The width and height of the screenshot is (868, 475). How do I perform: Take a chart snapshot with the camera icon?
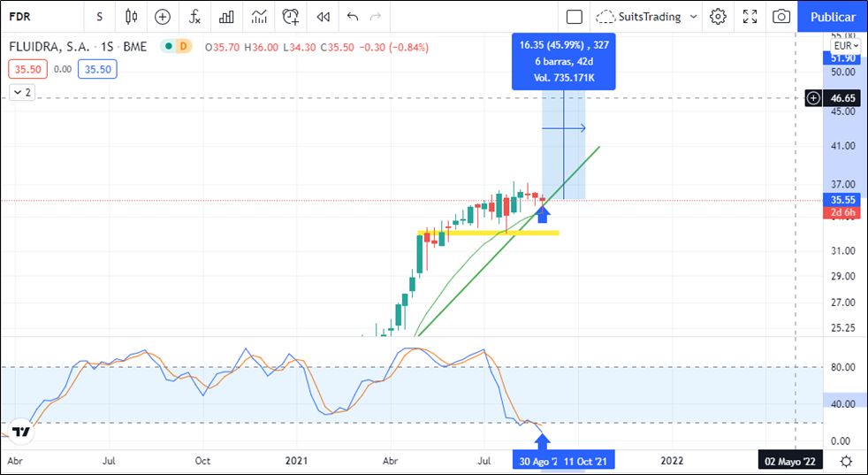781,17
